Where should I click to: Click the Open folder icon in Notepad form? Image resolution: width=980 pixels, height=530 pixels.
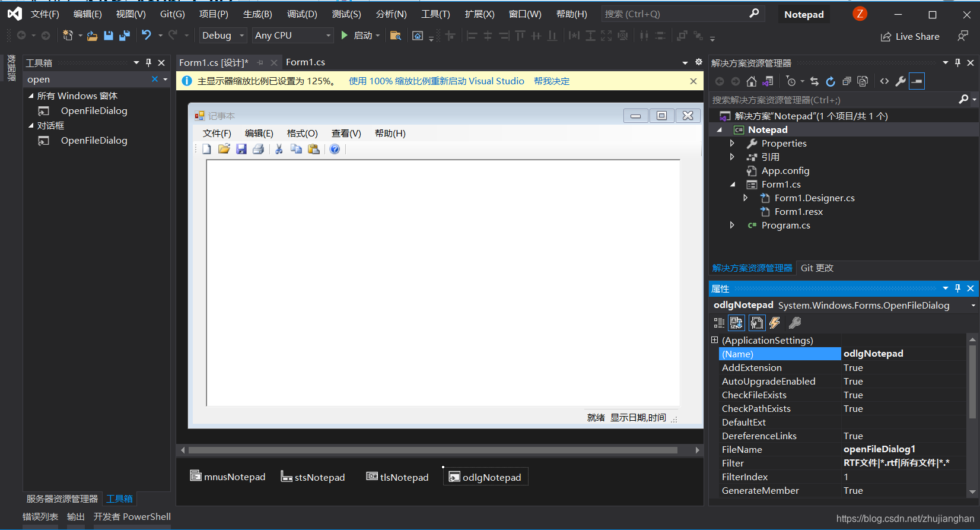(224, 149)
